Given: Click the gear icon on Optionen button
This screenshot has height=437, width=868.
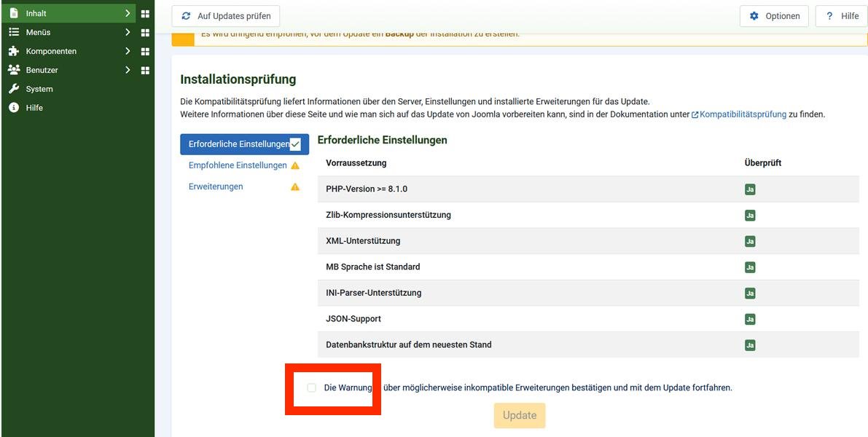Looking at the screenshot, I should point(753,15).
